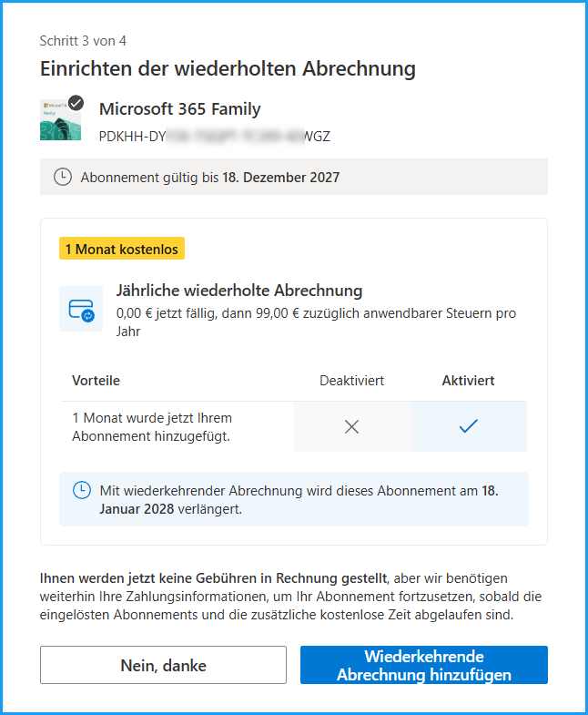Click the checkmark badge on product image
Viewport: 588px width, 715px height.
[x=76, y=103]
